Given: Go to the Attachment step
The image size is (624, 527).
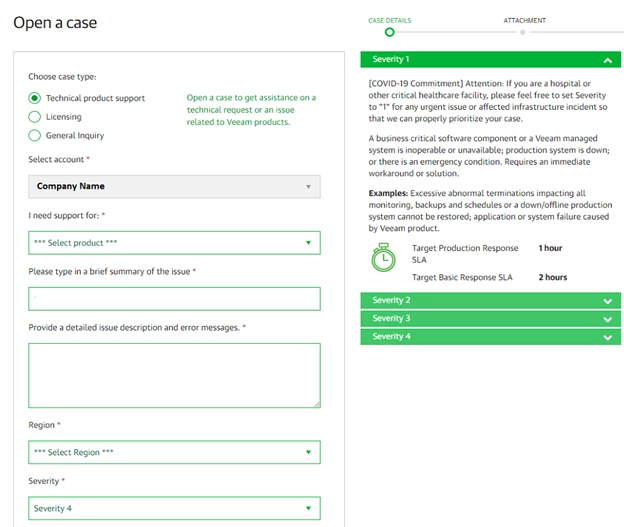Looking at the screenshot, I should coord(525,20).
